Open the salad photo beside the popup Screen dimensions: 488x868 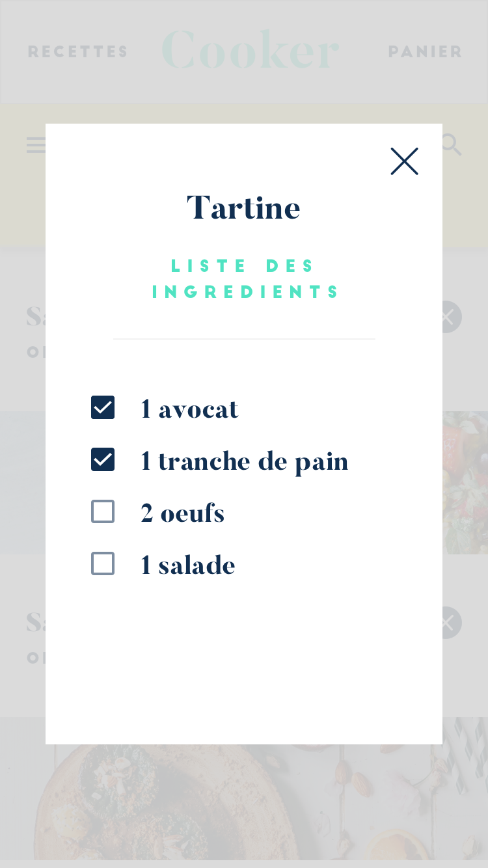[465, 482]
